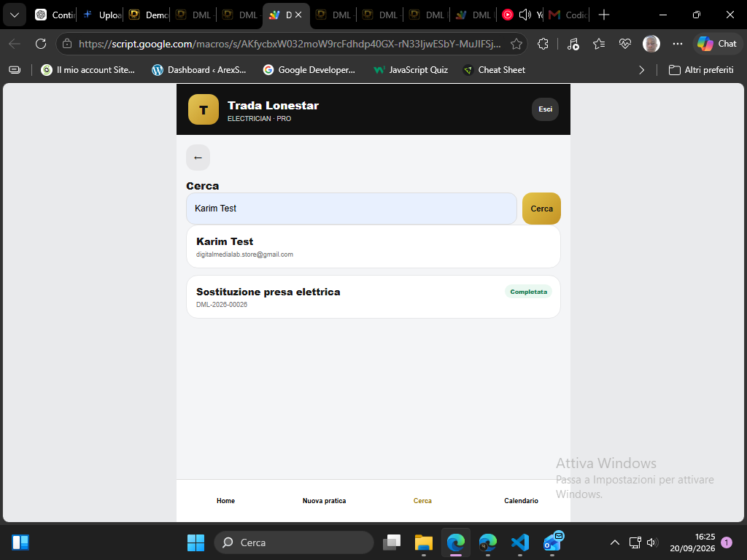The width and height of the screenshot is (747, 560).
Task: Open Google Developer bookmark
Action: coord(309,70)
